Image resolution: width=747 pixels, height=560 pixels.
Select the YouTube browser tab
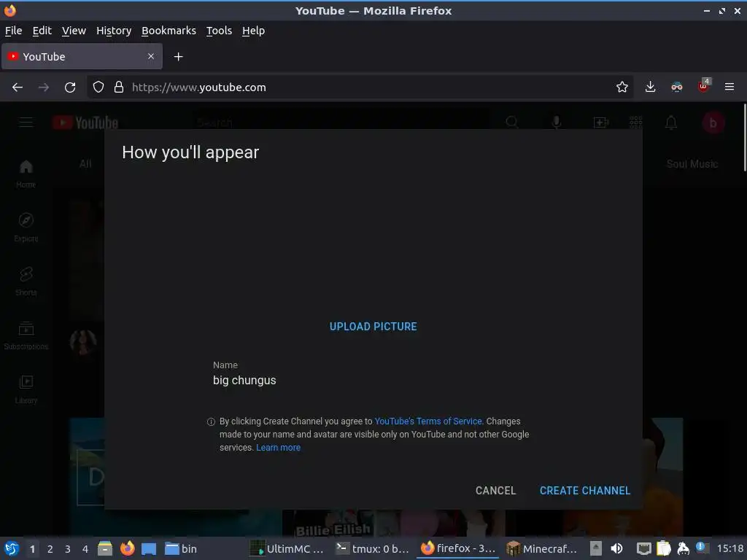pos(82,57)
